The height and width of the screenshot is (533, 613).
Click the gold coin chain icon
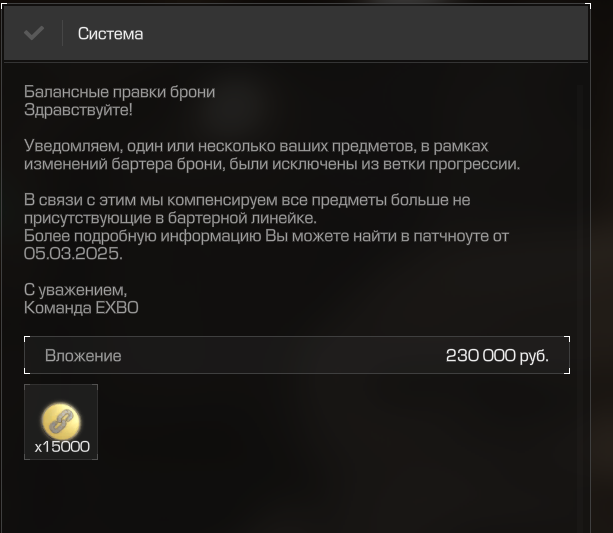[61, 421]
